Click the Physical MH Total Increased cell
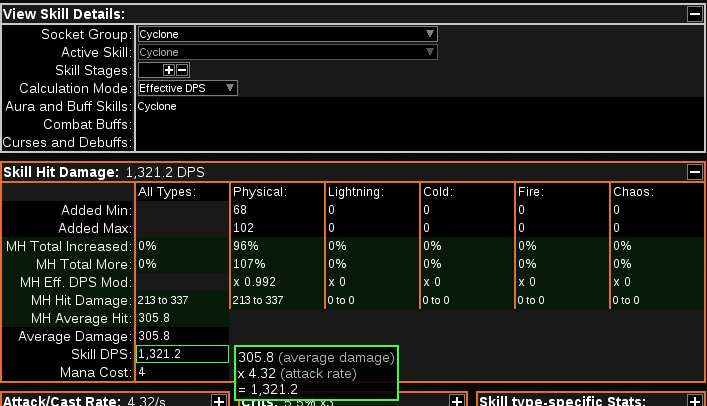This screenshot has width=707, height=406. click(276, 246)
